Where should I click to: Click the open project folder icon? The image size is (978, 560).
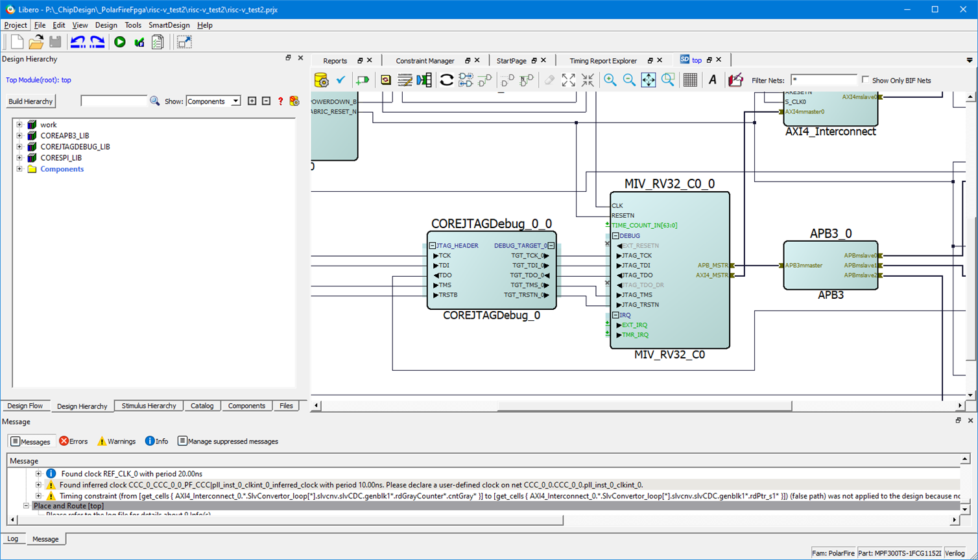[x=36, y=42]
